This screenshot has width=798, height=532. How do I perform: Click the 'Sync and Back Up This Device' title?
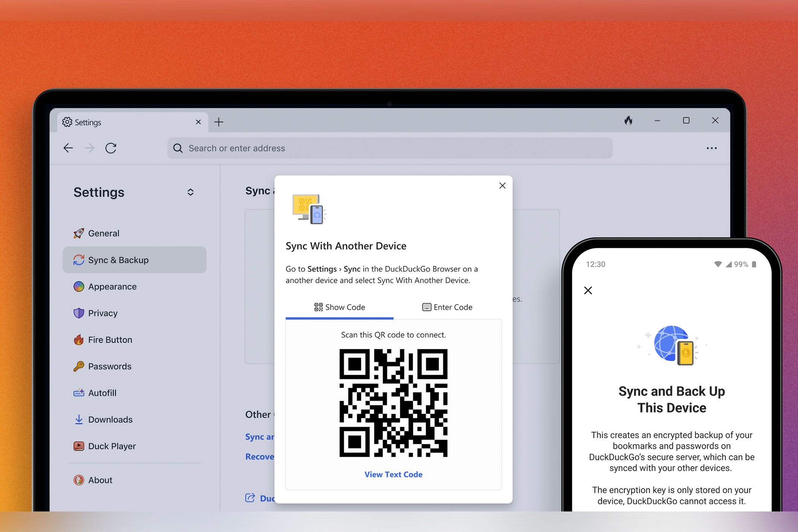[x=671, y=399]
